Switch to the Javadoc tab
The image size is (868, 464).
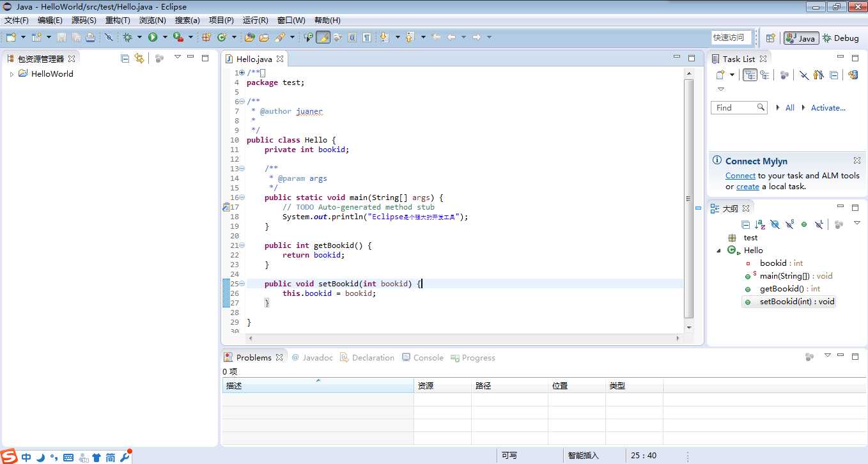pyautogui.click(x=312, y=358)
